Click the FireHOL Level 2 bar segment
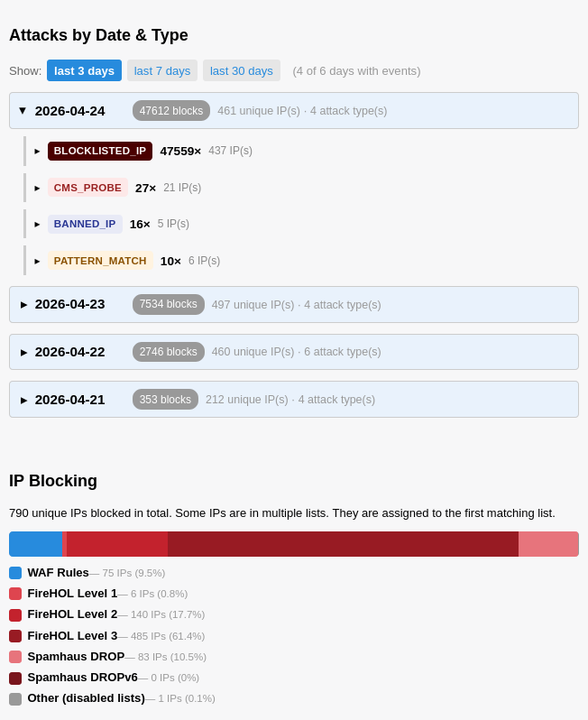 117,544
